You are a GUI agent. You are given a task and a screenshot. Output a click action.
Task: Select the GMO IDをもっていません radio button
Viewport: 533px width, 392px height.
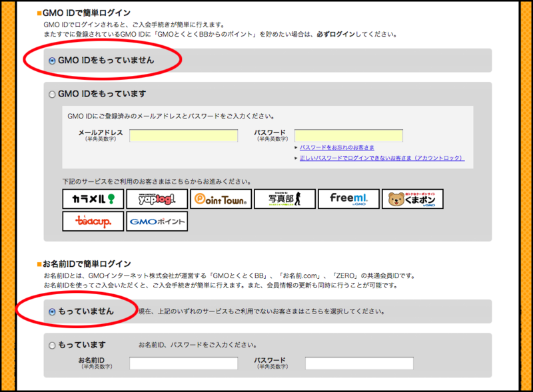(52, 61)
